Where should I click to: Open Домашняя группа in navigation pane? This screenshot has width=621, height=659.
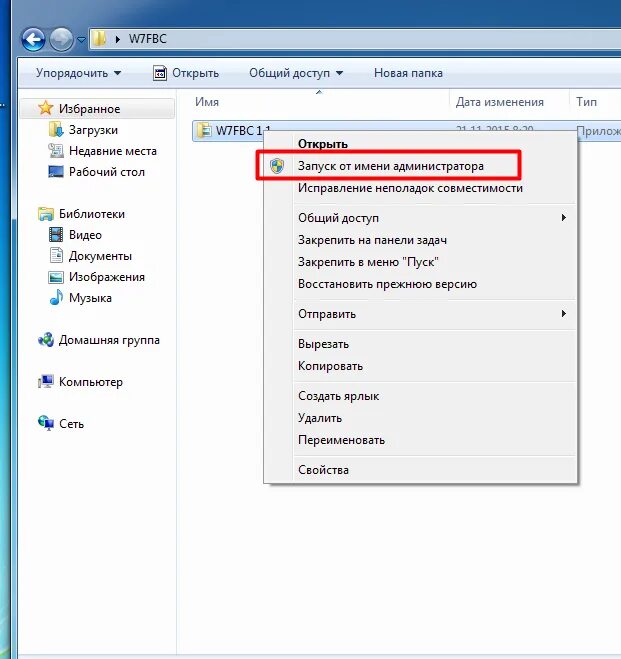coord(109,340)
